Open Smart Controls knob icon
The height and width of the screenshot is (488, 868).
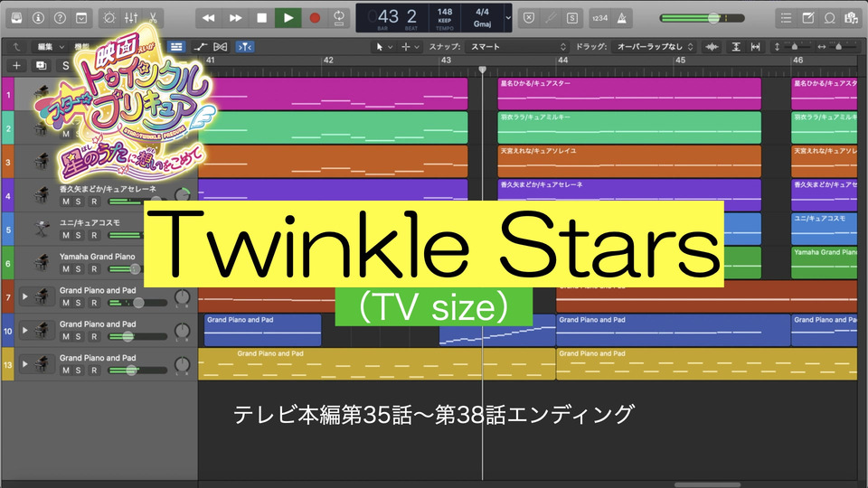coord(109,18)
